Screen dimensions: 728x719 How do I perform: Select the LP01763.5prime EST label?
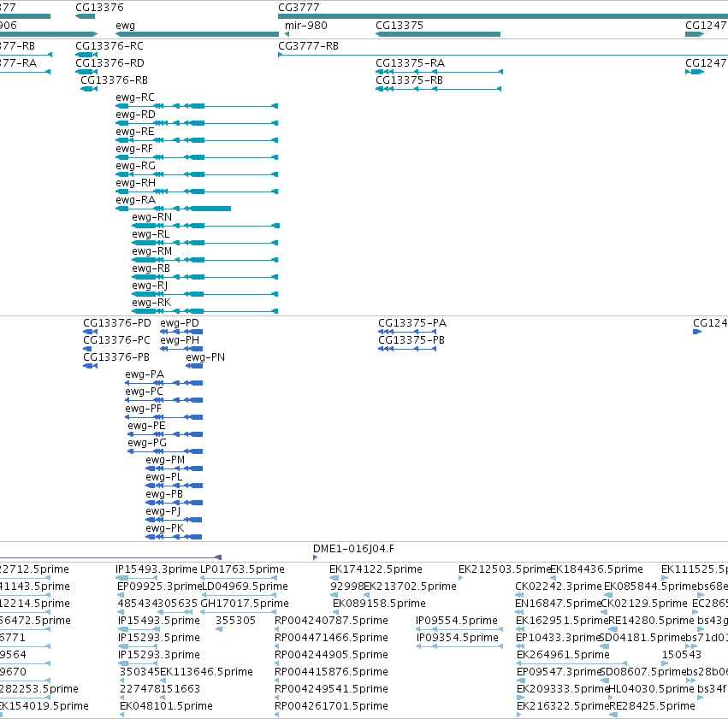point(242,569)
